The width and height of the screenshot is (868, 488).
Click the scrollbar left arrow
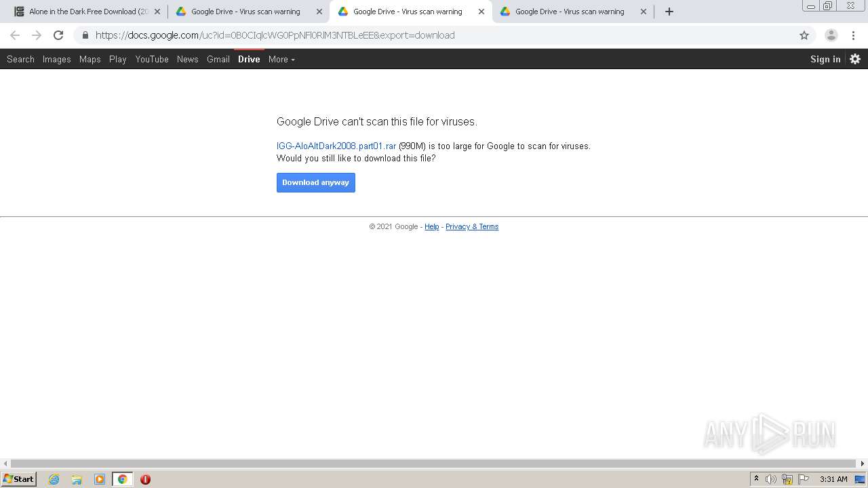(x=5, y=464)
